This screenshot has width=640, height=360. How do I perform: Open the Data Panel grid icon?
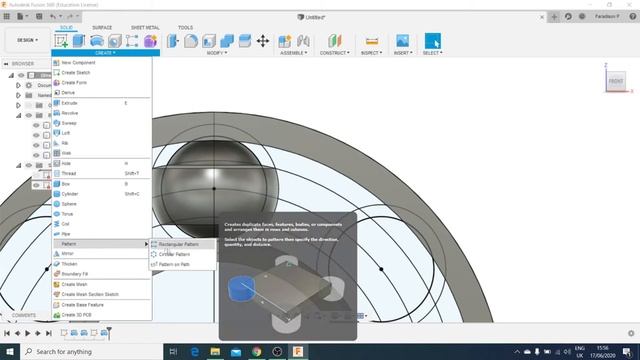(x=7, y=17)
